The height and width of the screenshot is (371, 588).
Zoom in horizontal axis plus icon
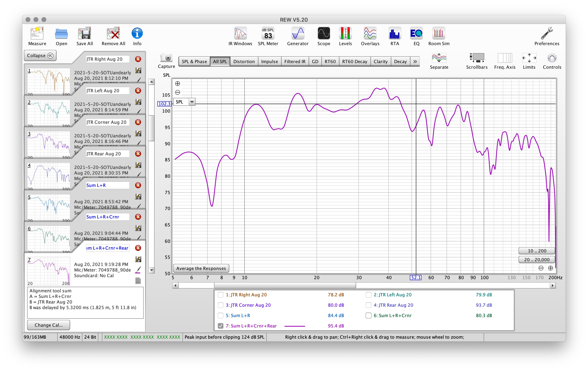[x=550, y=268]
